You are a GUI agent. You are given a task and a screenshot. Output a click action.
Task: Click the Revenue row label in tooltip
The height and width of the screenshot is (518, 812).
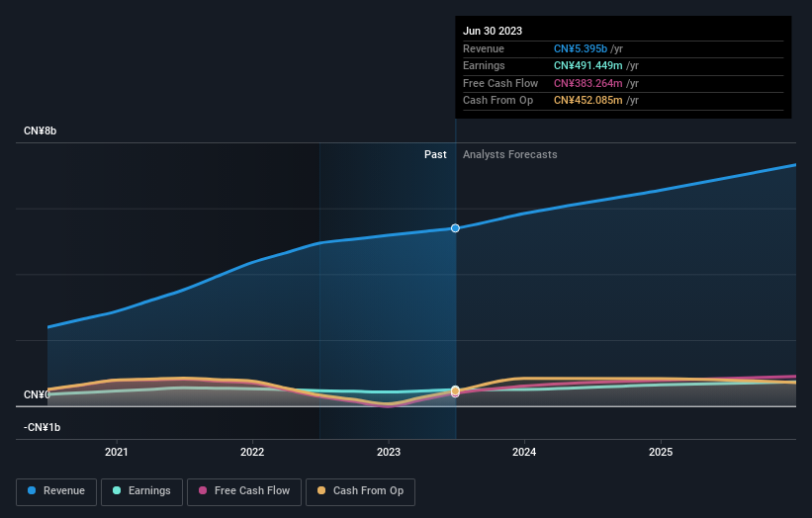(484, 48)
